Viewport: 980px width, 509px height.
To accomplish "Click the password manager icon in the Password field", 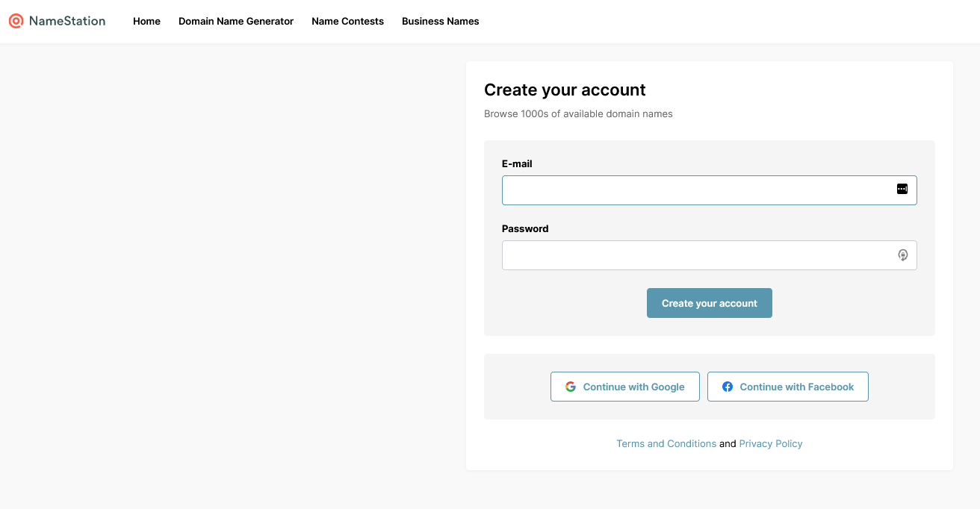I will click(902, 255).
